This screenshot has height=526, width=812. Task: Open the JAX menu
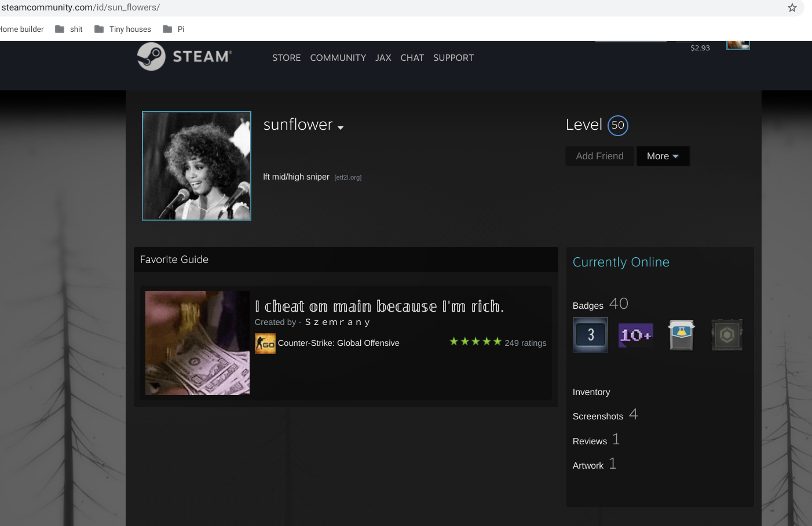pyautogui.click(x=383, y=58)
